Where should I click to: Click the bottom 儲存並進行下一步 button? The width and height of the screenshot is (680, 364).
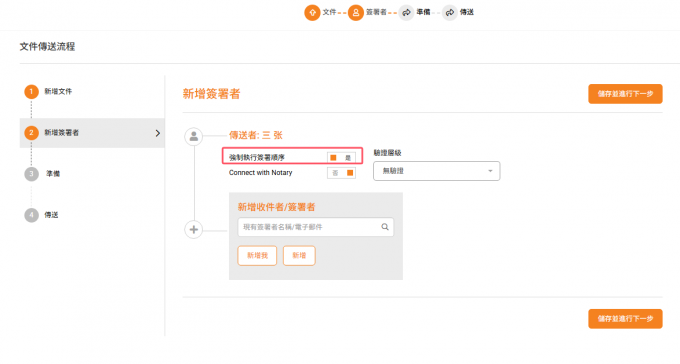click(625, 318)
